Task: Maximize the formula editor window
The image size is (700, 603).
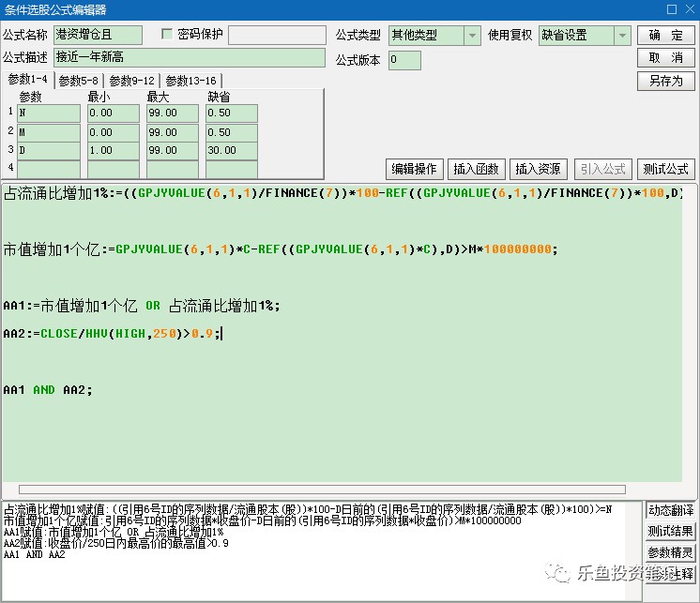Action: click(672, 9)
